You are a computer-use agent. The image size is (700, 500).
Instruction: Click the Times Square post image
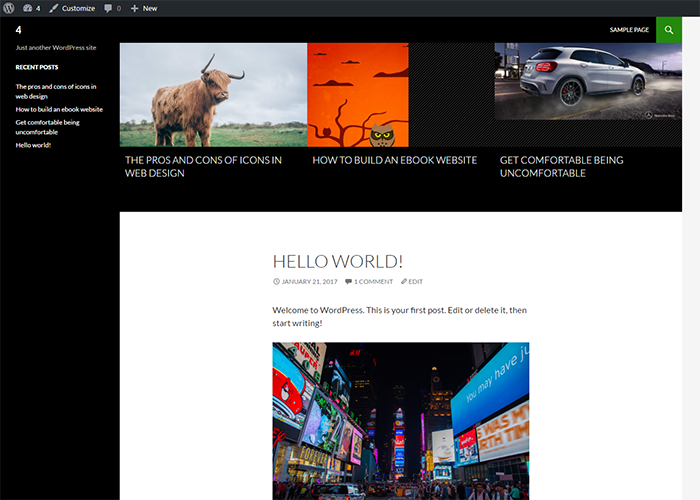coord(400,420)
